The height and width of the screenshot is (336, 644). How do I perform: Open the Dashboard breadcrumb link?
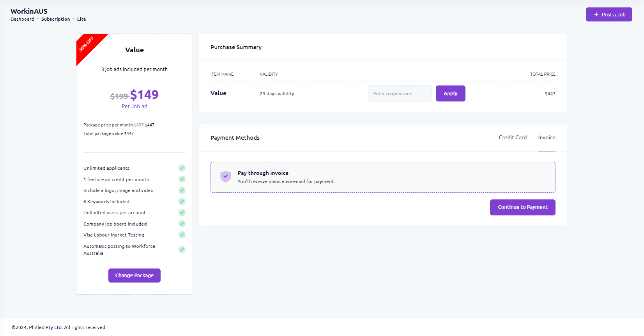[22, 19]
